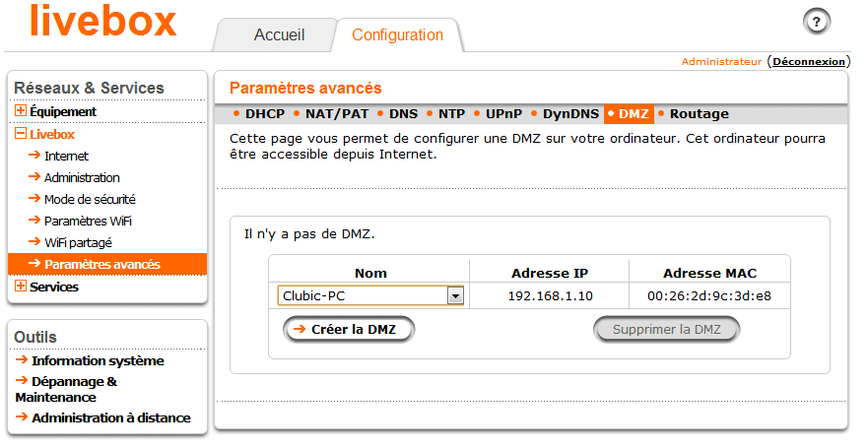Select Mode de sécurité menu item
Image resolution: width=868 pixels, height=448 pixels.
click(90, 200)
